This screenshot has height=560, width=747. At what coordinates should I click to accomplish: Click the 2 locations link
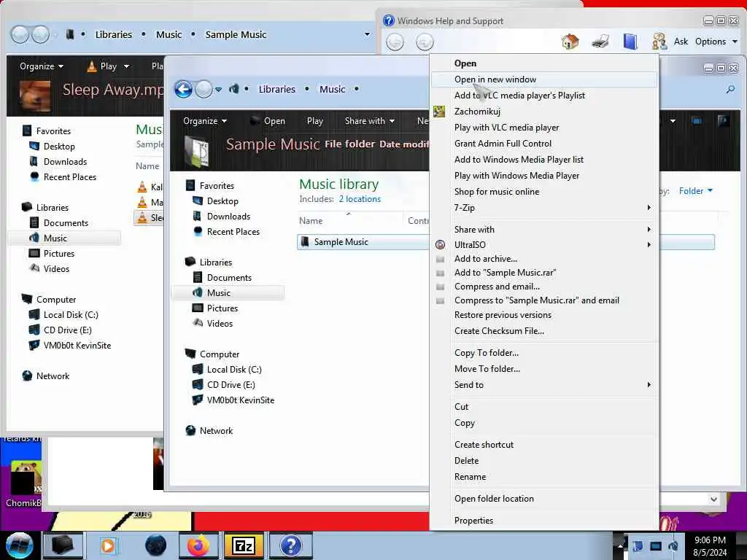coord(360,199)
